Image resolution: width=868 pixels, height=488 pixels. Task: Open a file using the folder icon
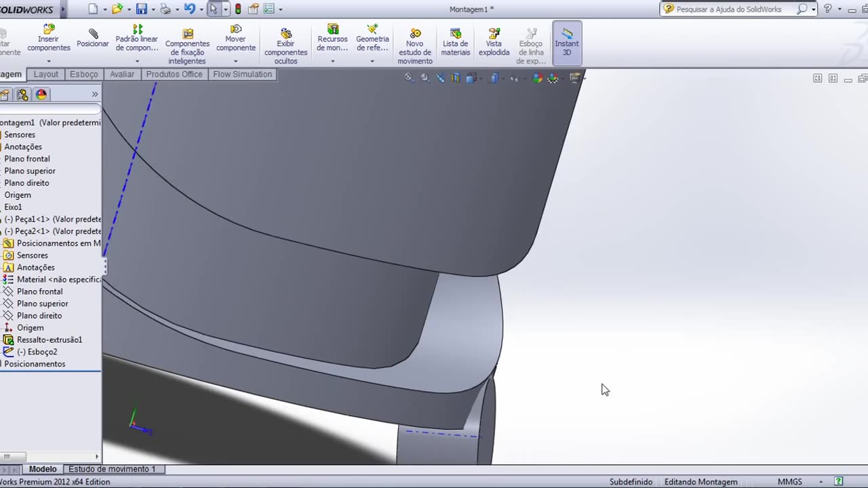click(x=117, y=9)
